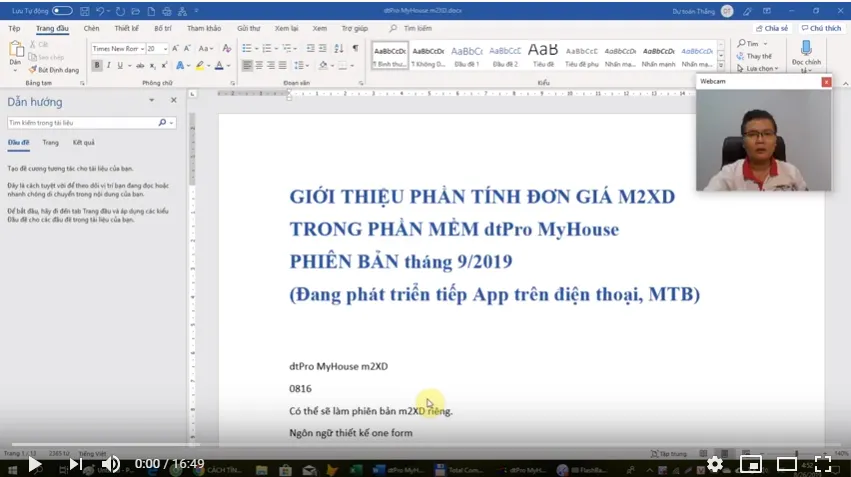The height and width of the screenshot is (477, 851).
Task: Switch to the Trang tab in navigation pane
Action: click(50, 143)
